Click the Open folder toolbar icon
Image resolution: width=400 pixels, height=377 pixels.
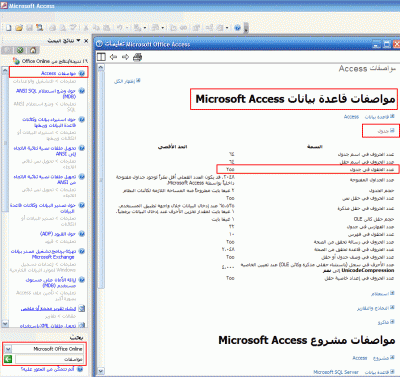click(19, 28)
